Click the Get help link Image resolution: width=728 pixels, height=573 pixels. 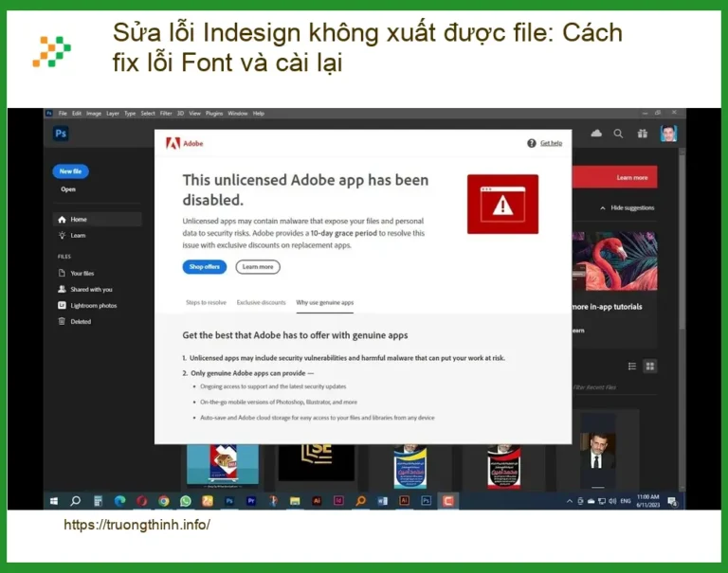tap(551, 143)
